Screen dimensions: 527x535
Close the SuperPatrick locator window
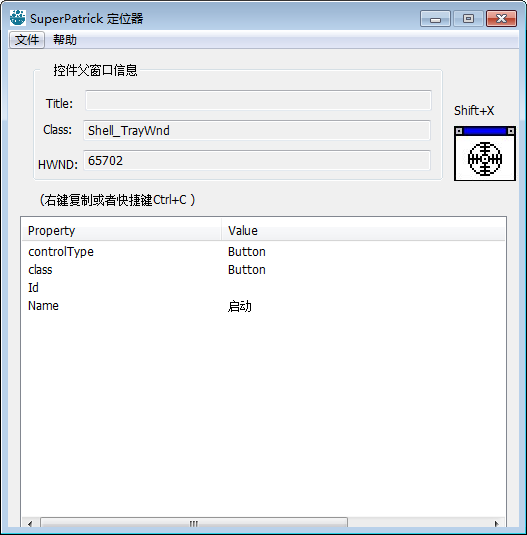tap(501, 18)
